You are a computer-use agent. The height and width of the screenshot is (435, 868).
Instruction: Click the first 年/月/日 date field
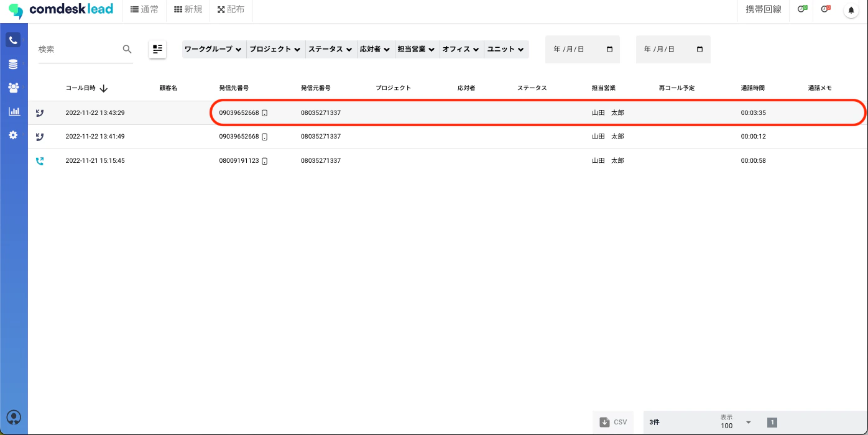(583, 49)
